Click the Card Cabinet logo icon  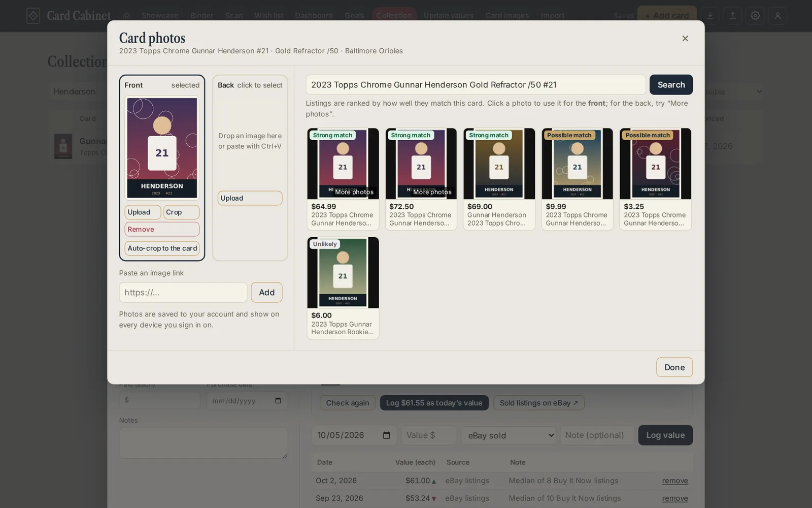tap(33, 16)
